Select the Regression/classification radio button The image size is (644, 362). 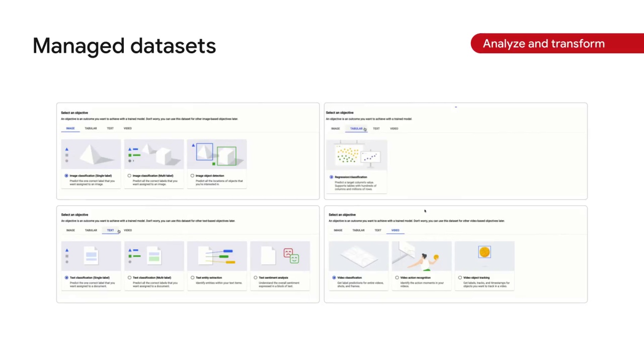click(331, 177)
